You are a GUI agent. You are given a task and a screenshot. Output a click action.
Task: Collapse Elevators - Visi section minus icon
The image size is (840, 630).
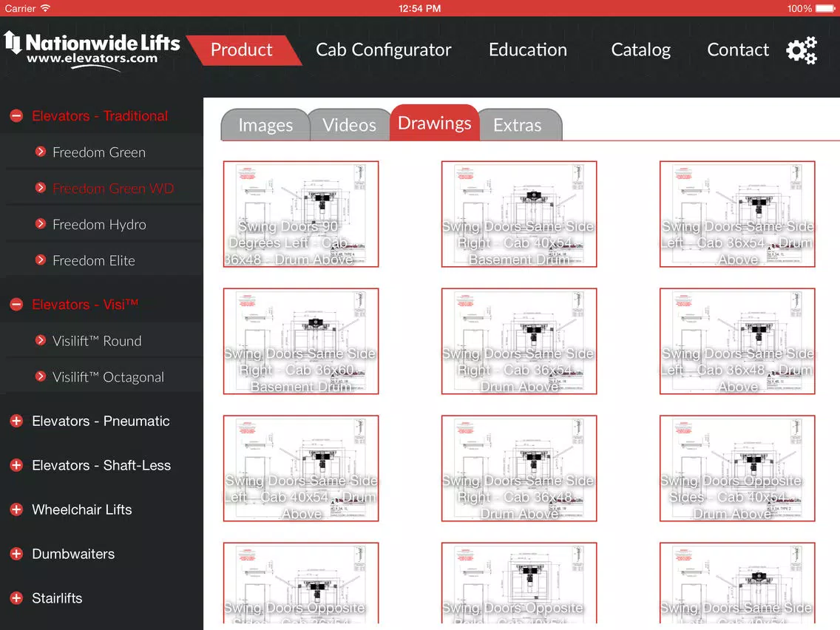16,305
